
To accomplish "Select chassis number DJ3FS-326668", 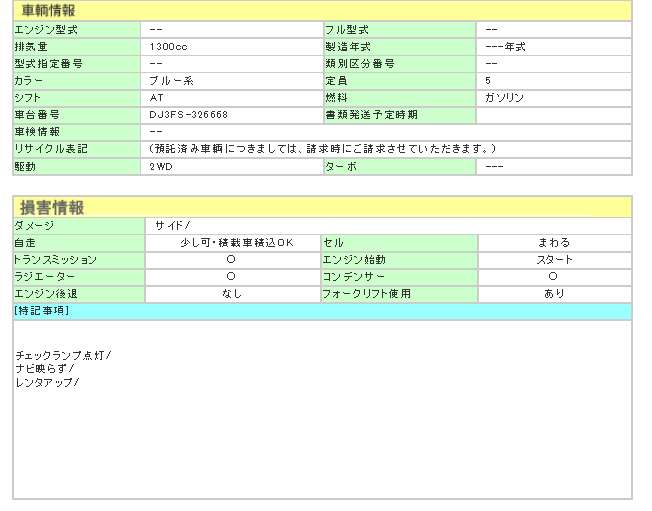I will [x=188, y=115].
